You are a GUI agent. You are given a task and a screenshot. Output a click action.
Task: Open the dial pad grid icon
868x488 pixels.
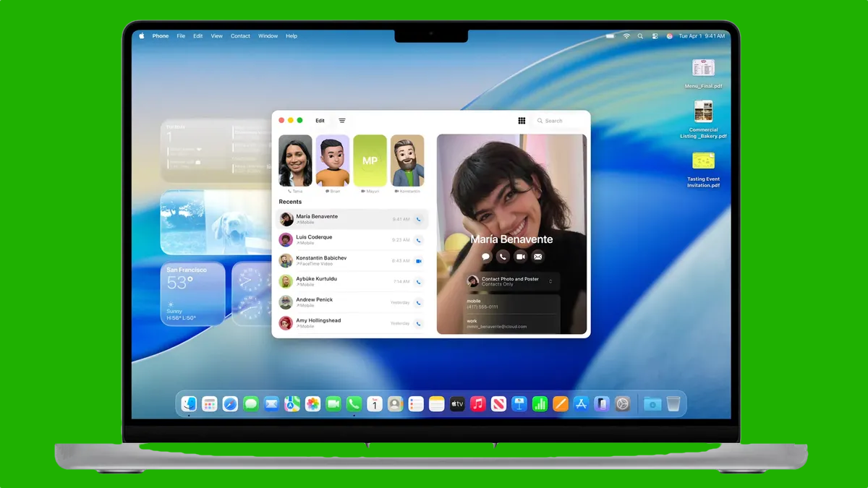click(522, 120)
